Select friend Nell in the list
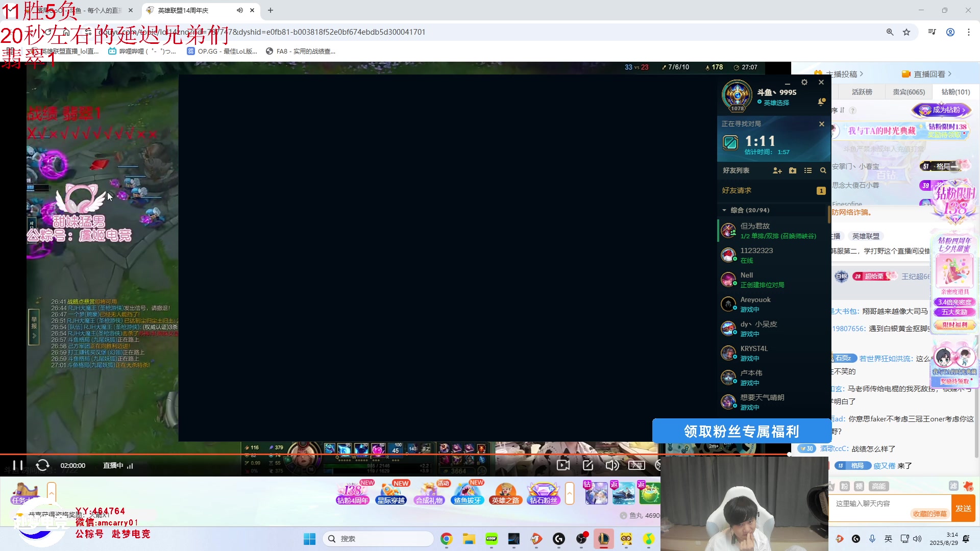 773,280
